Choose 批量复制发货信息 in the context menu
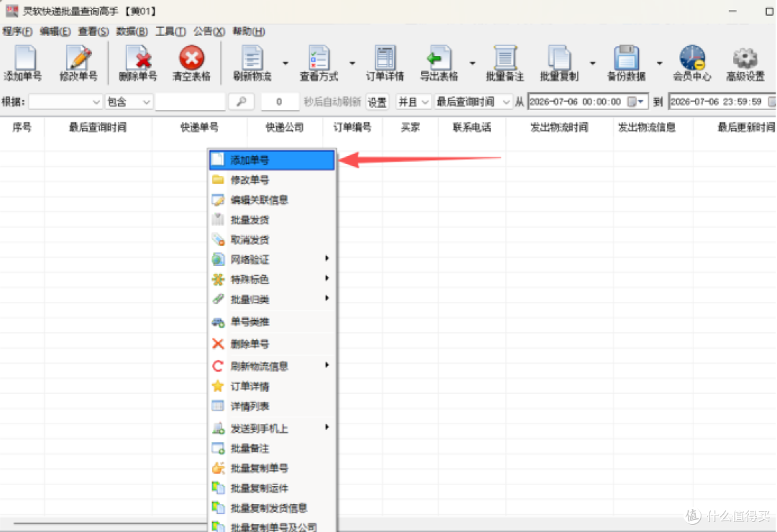Screen dimensions: 777x532 (x=271, y=508)
